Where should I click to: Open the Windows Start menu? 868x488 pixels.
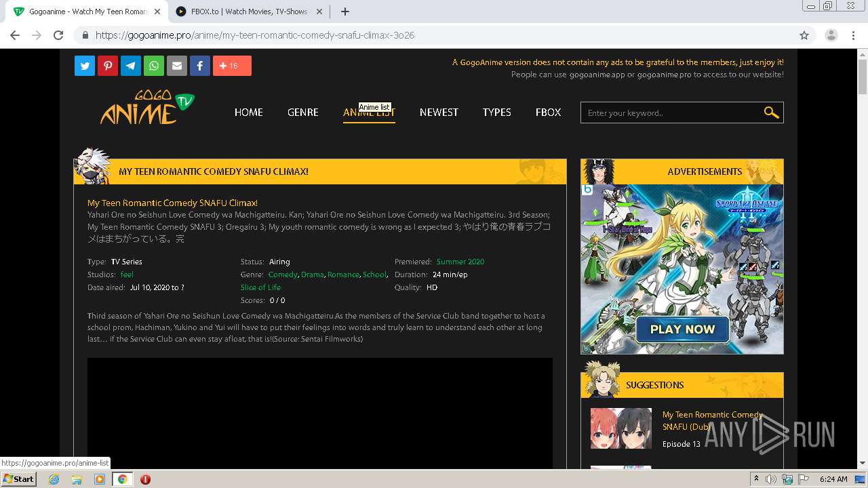19,479
